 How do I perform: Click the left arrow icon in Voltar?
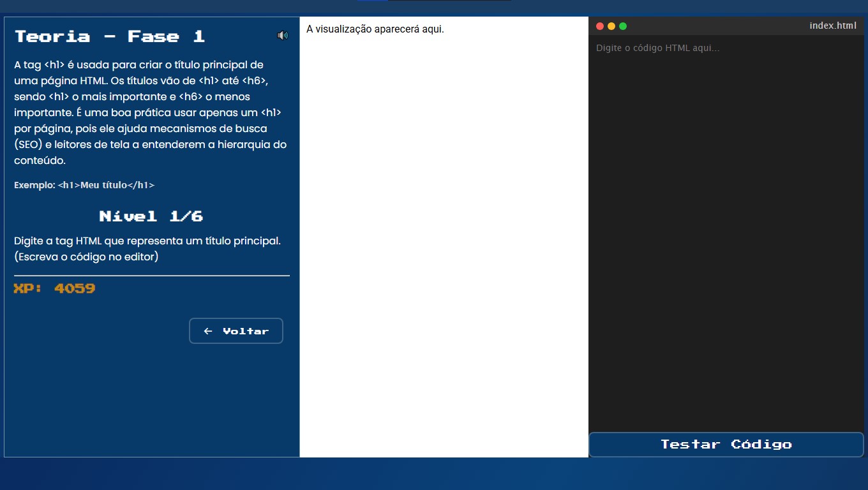click(207, 331)
